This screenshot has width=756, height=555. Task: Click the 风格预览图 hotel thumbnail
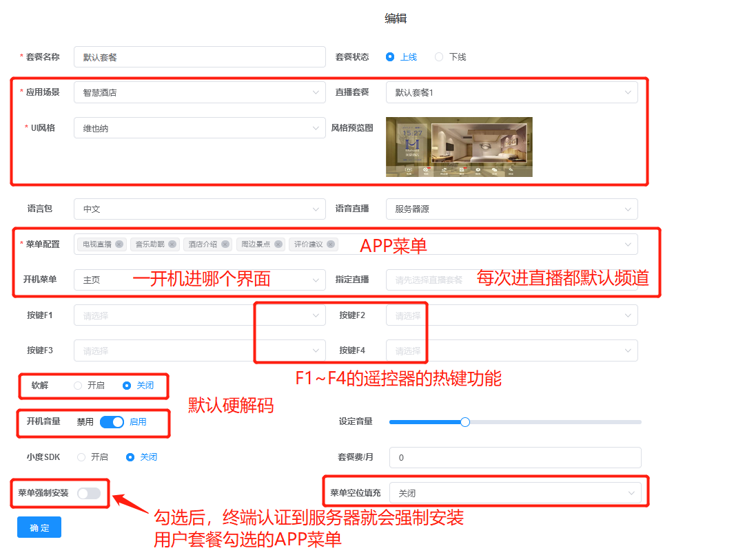[x=459, y=147]
